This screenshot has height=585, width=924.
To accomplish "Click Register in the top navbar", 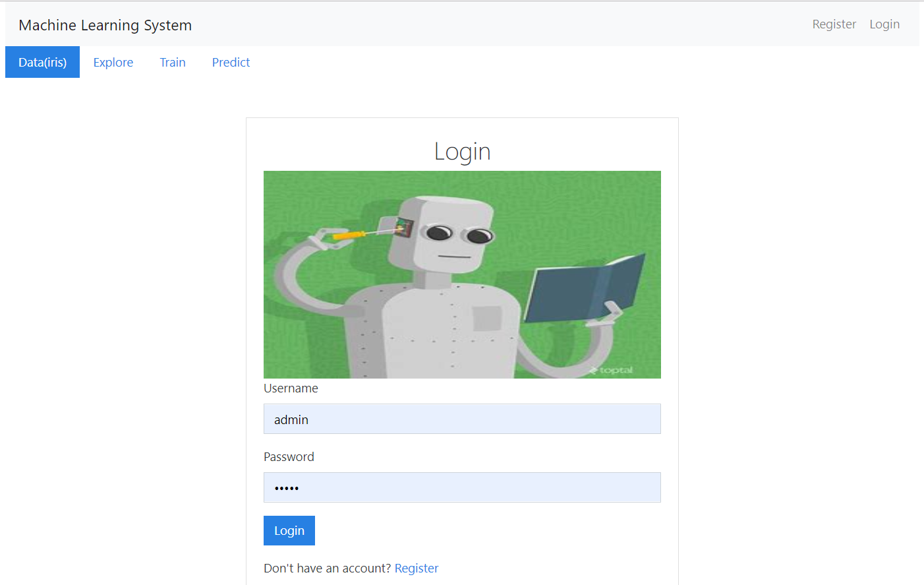I will 834,24.
